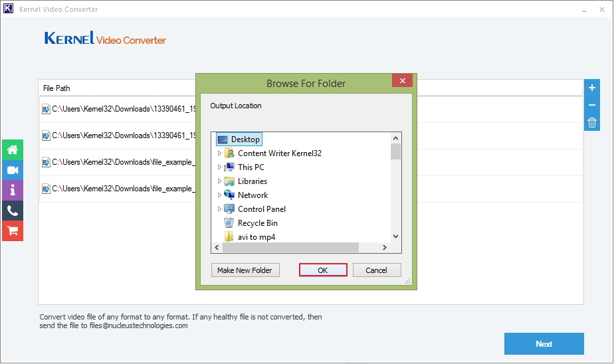Select Control Panel in folder tree
Viewport: 614px width, 364px height.
(262, 209)
